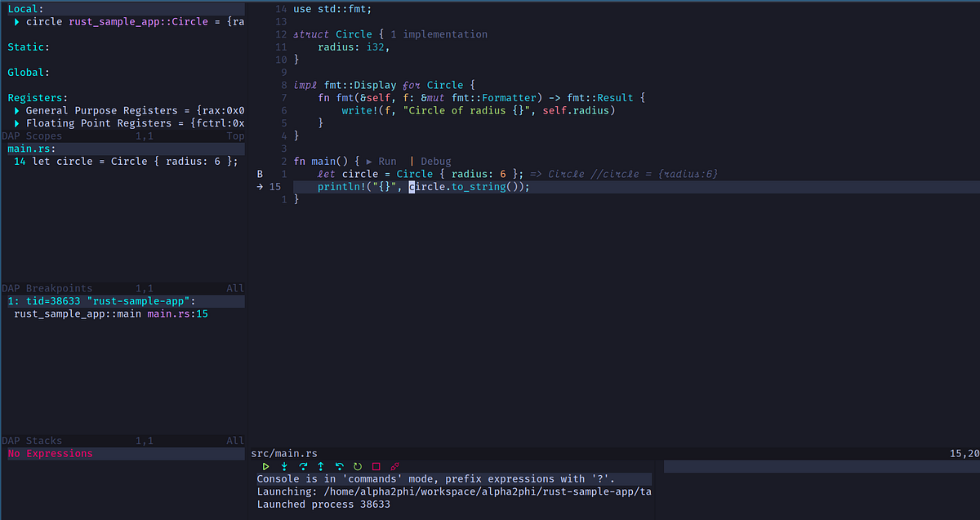Toggle breakpoint arrow marker at line 15
The height and width of the screenshot is (520, 980).
point(258,186)
